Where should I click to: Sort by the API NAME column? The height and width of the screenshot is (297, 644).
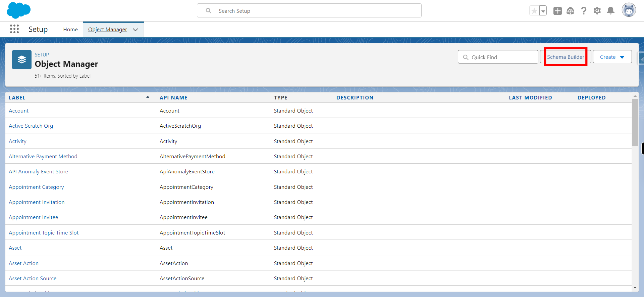point(173,98)
